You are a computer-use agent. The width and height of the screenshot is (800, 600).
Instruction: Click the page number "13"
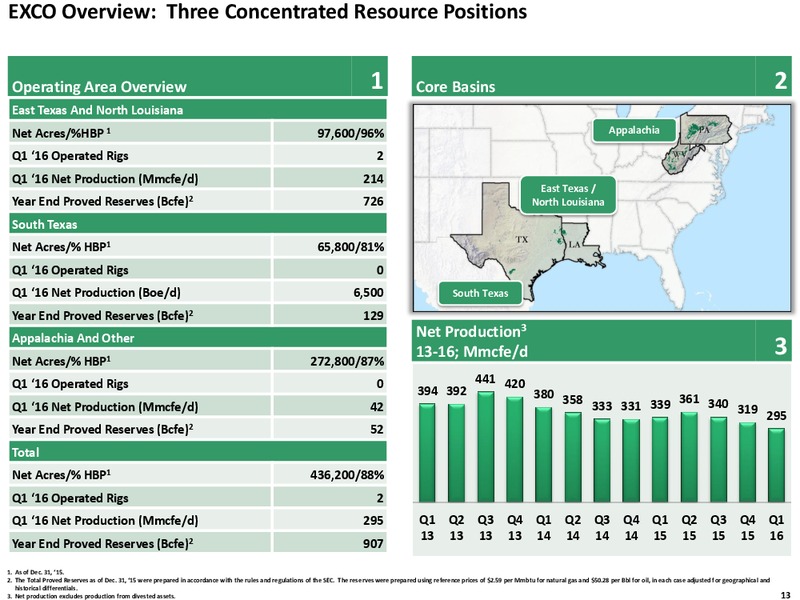[x=786, y=595]
